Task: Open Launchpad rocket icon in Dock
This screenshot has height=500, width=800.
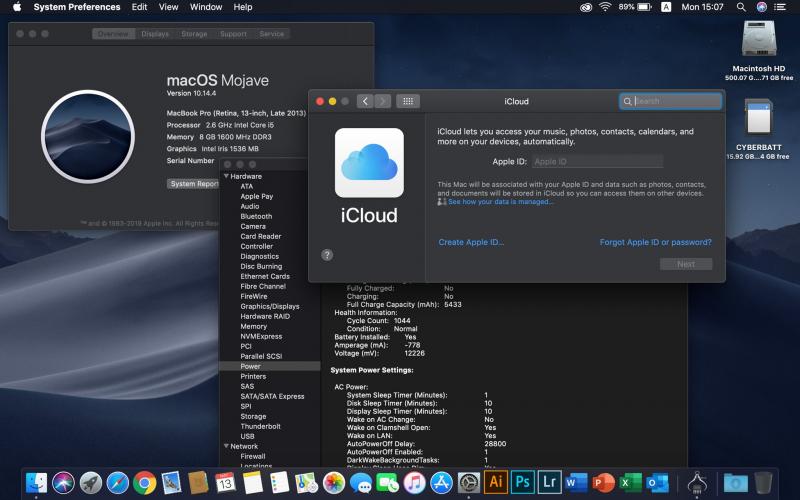Action: (x=90, y=483)
